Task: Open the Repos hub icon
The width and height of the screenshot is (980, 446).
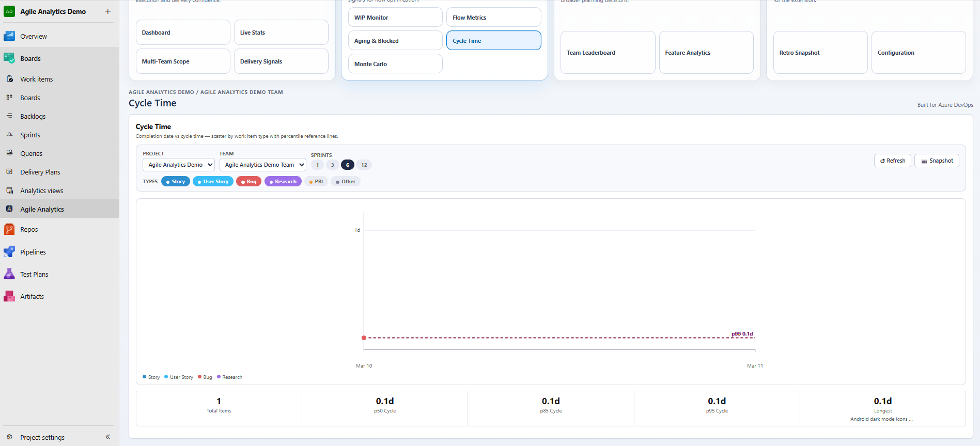Action: pyautogui.click(x=9, y=229)
